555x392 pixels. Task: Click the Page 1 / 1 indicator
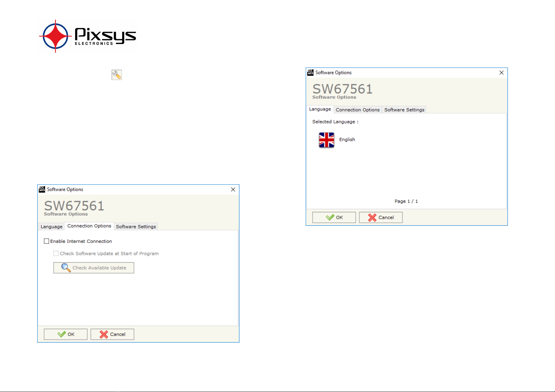[x=406, y=201]
